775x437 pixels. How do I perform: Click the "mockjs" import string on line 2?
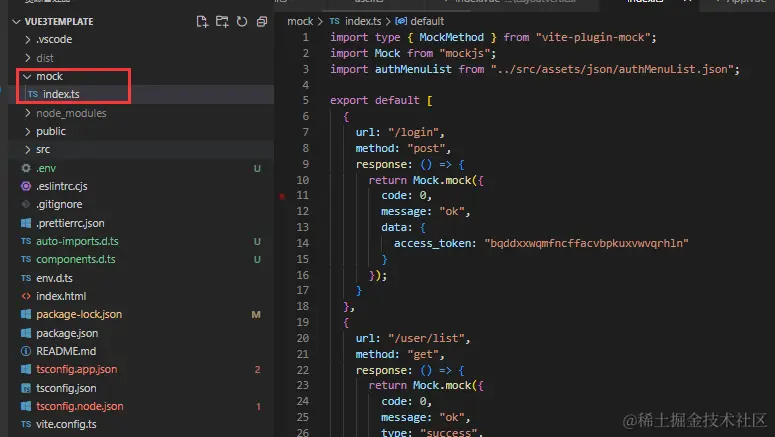pos(464,53)
